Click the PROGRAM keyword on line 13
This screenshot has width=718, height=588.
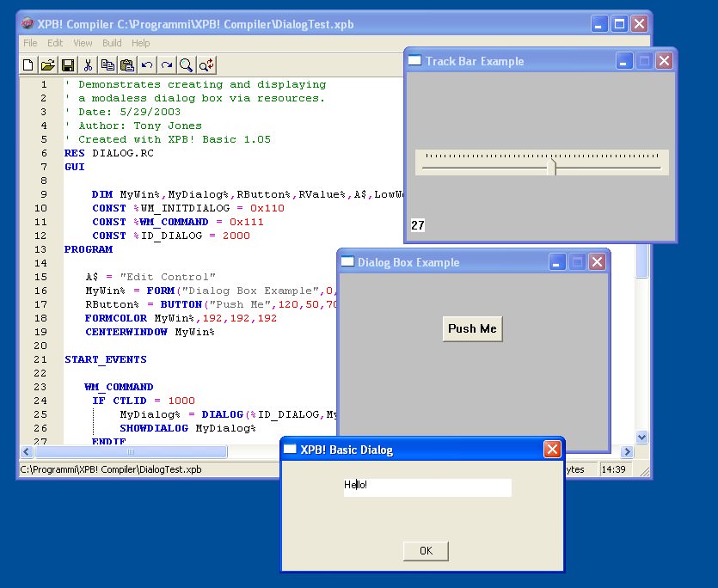tap(89, 249)
